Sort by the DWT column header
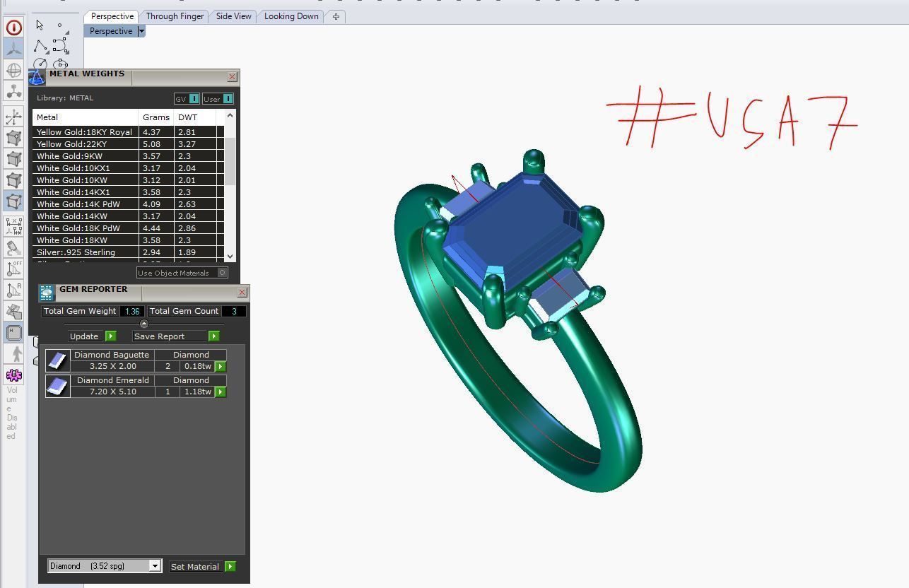The width and height of the screenshot is (909, 588). 194,117
